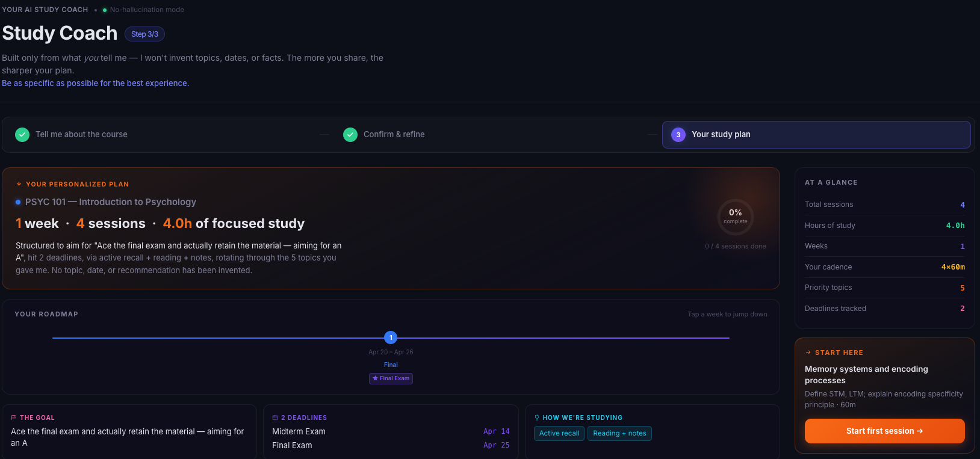980x459 pixels.
Task: Click the 0% complete progress ring
Action: 736,217
